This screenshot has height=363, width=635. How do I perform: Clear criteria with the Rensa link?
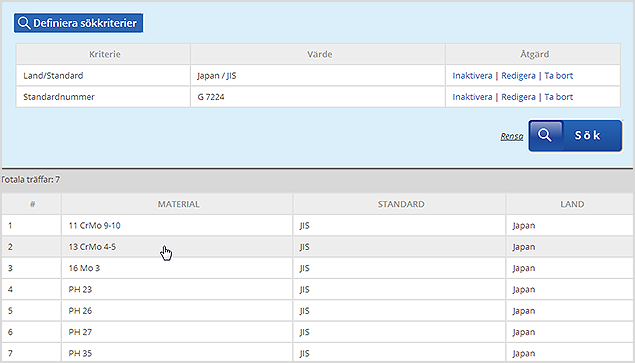(x=511, y=137)
